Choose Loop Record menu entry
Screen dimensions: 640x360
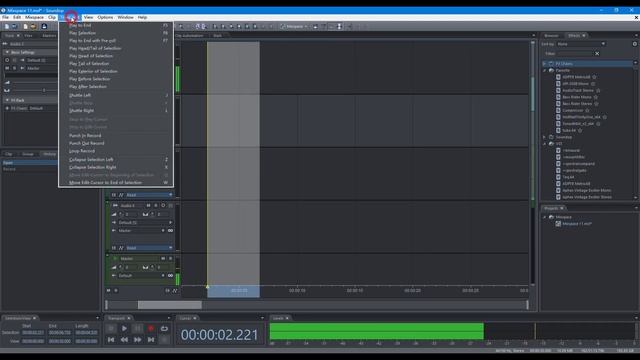point(116,151)
